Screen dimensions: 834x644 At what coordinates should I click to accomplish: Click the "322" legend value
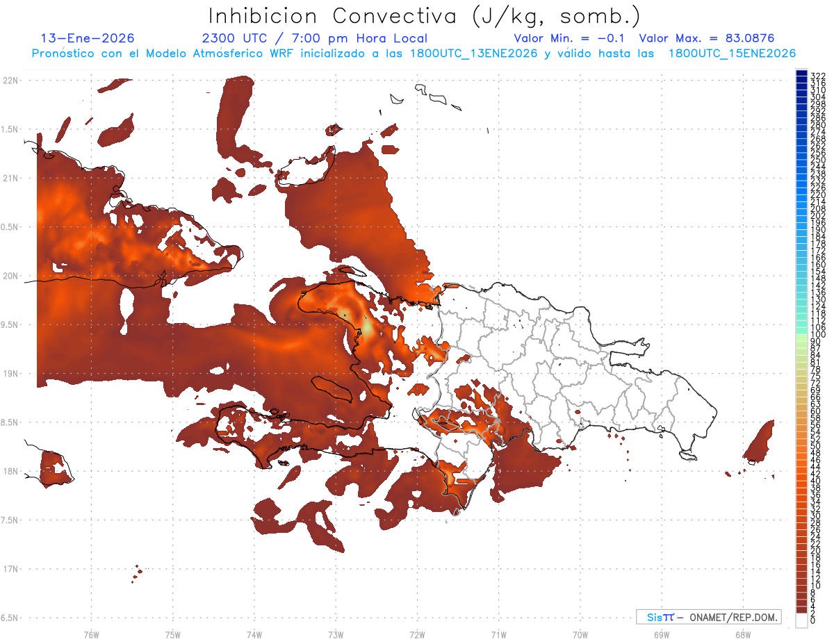(x=818, y=76)
